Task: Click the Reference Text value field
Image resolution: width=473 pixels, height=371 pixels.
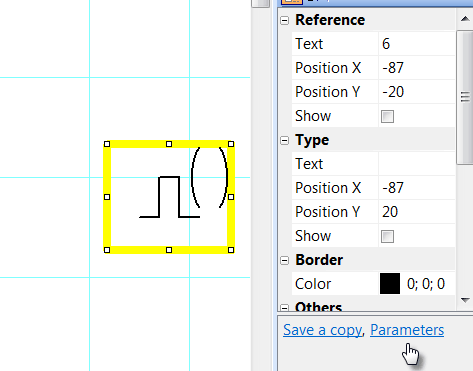Action: [x=417, y=44]
